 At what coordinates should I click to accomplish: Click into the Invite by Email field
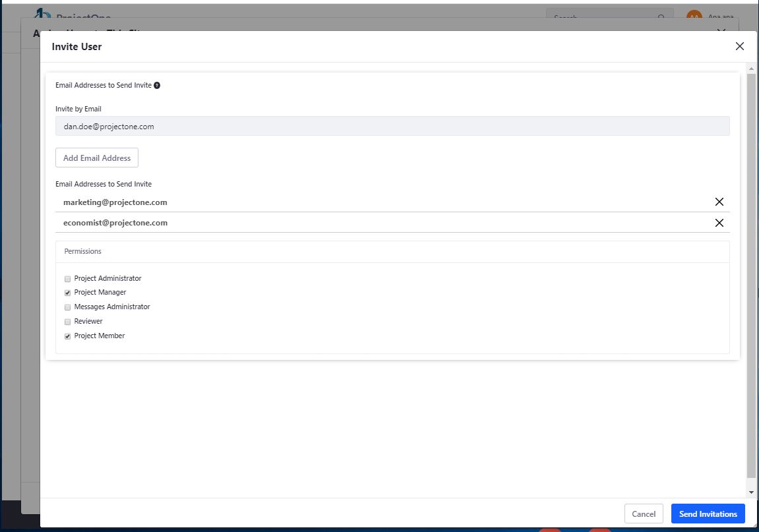coord(392,127)
